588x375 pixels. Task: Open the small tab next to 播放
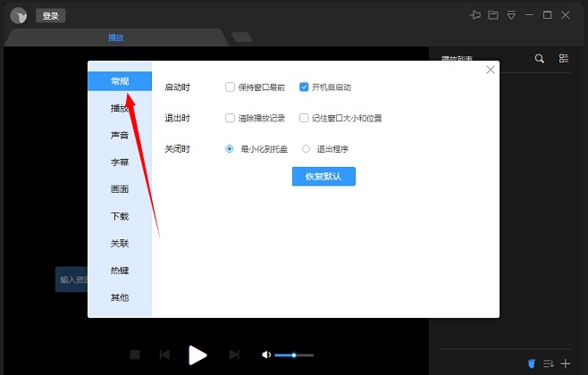[242, 37]
